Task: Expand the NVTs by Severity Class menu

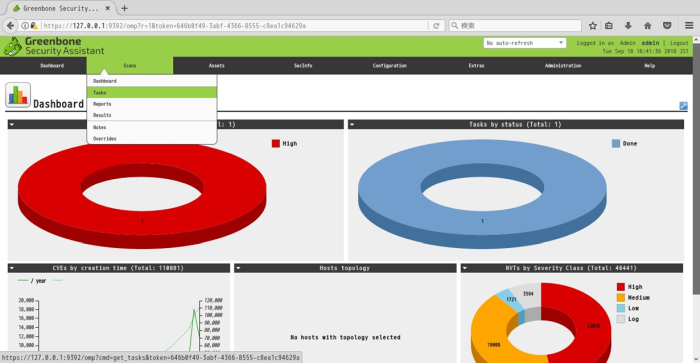Action: coord(465,268)
